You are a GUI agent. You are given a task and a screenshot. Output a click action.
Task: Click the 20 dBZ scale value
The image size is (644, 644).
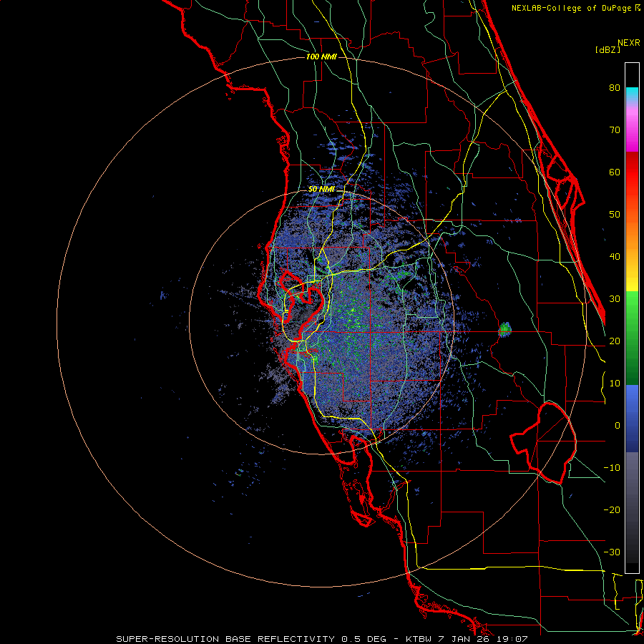coord(615,341)
